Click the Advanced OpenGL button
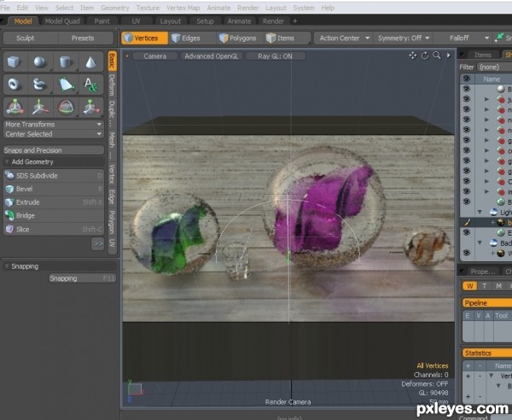 (212, 56)
